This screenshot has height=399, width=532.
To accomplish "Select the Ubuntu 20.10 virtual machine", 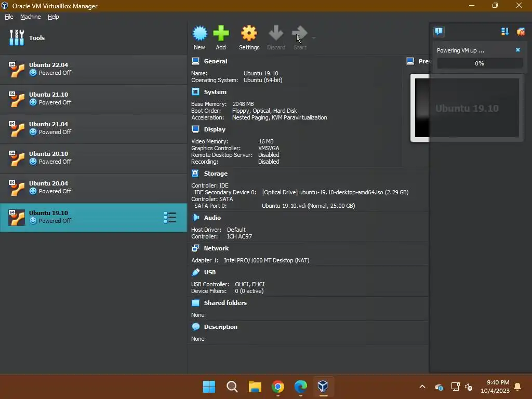I will point(94,157).
